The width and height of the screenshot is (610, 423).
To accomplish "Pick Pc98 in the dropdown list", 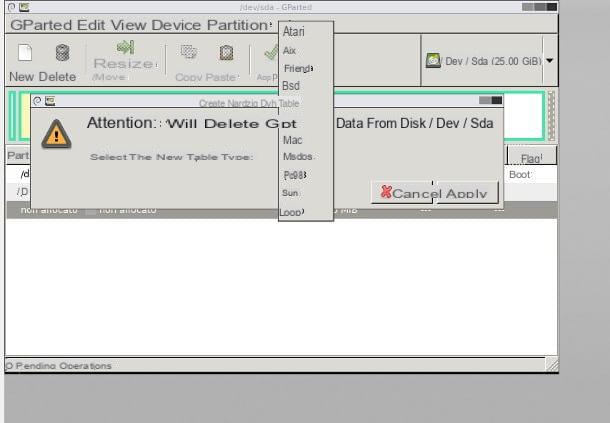I will [x=306, y=175].
